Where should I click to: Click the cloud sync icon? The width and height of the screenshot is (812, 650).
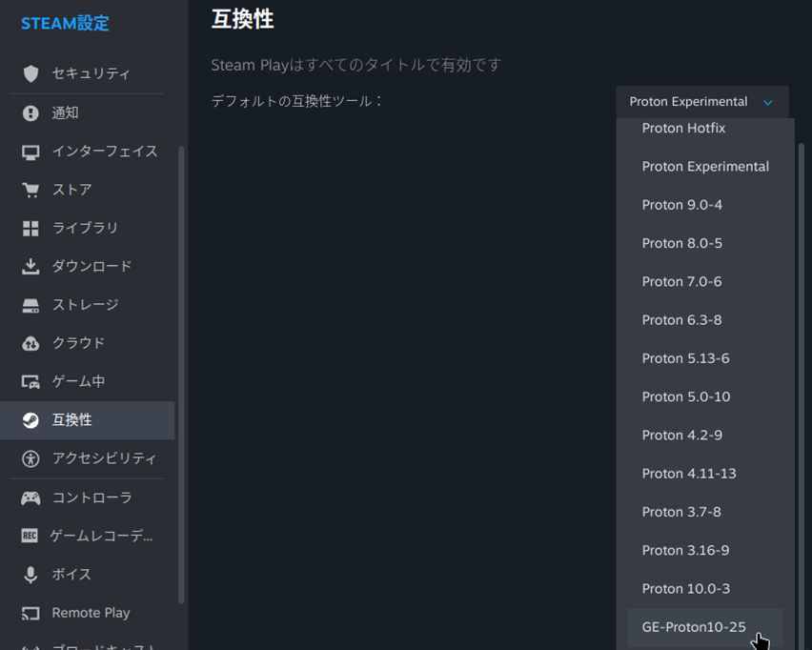[x=30, y=343]
